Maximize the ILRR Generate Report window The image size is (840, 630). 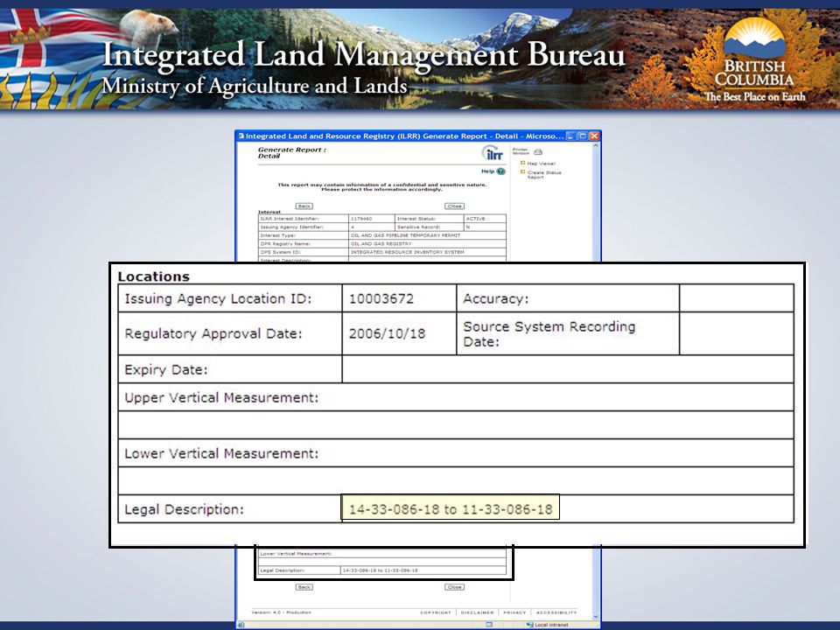pos(583,136)
